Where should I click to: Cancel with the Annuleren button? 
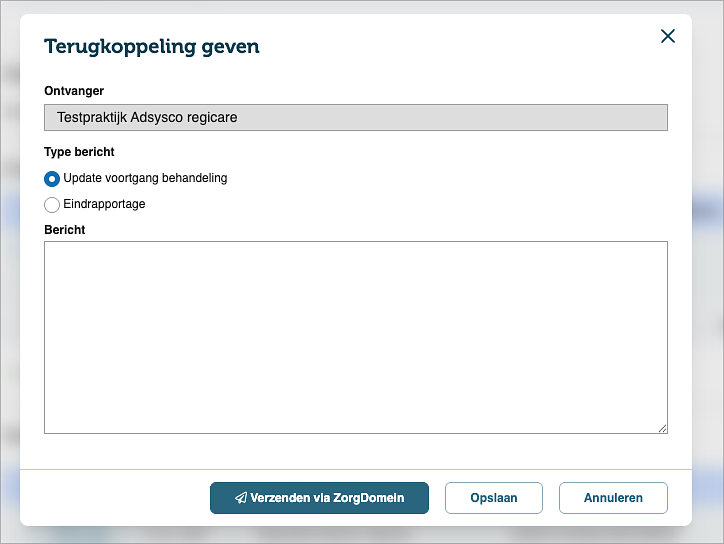tap(613, 498)
